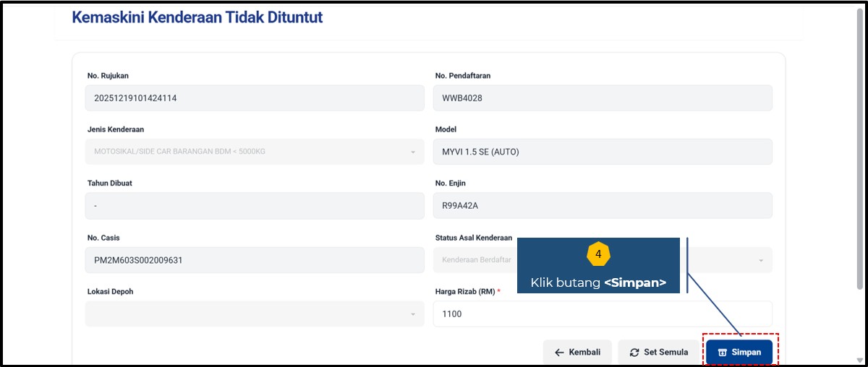This screenshot has height=367, width=868.
Task: Select the No. Enjin field showing R99A42A
Action: (x=602, y=206)
